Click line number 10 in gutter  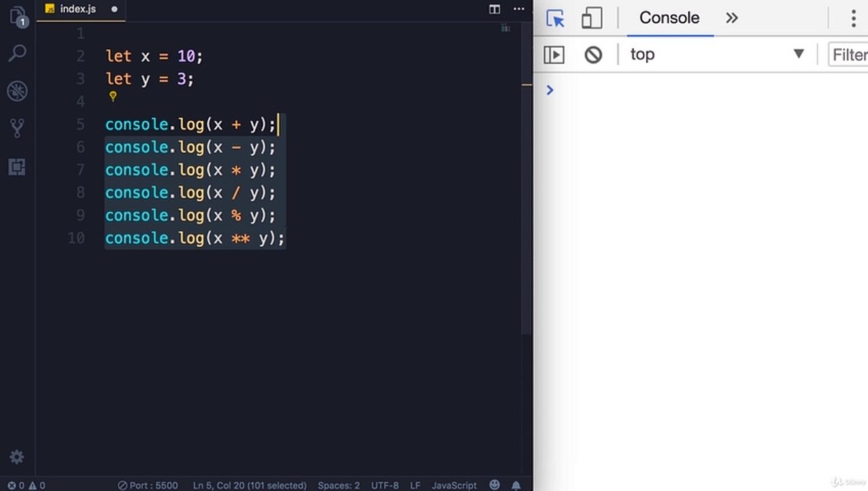point(76,238)
